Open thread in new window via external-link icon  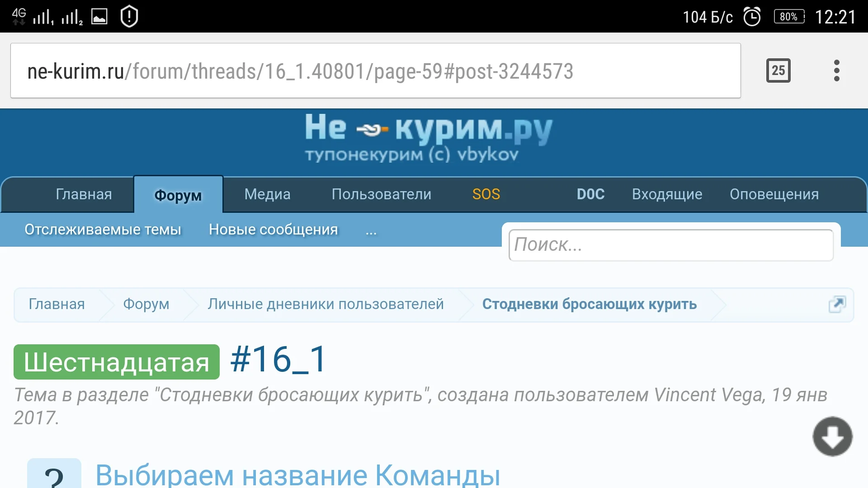tap(837, 304)
